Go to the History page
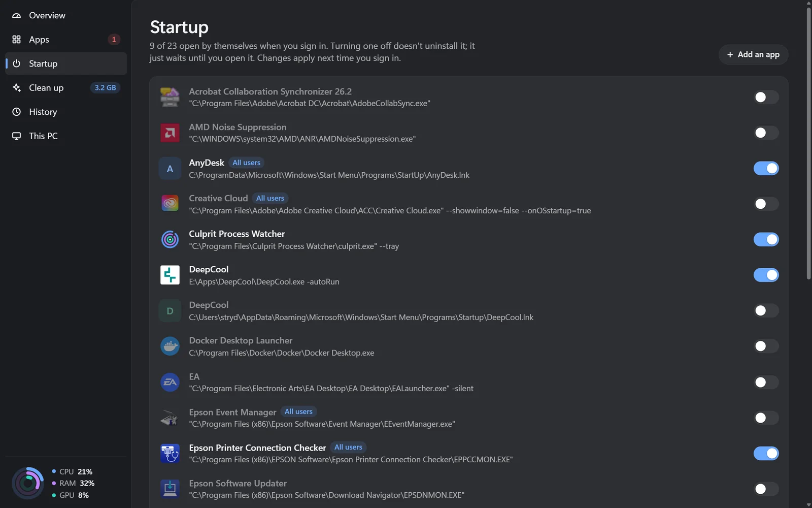The width and height of the screenshot is (812, 508). (66, 112)
